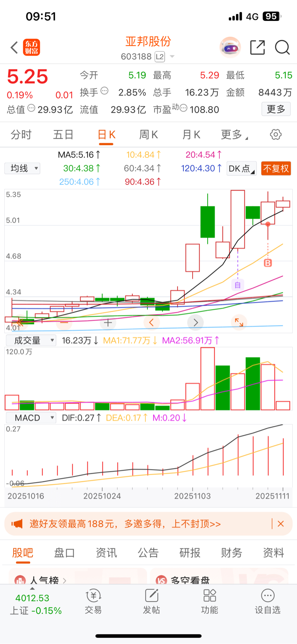Move chart right with arrow icon
The image size is (297, 644).
[x=196, y=322]
